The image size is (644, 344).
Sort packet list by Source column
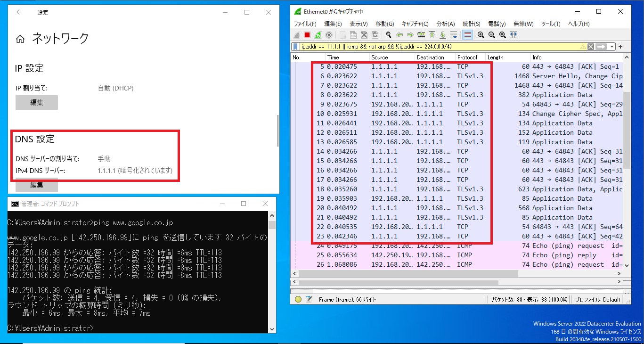(x=392, y=57)
